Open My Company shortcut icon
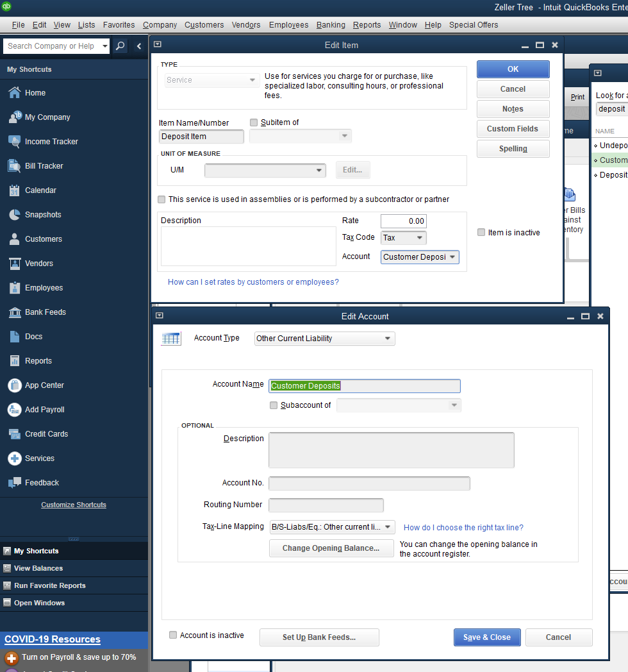 click(15, 117)
